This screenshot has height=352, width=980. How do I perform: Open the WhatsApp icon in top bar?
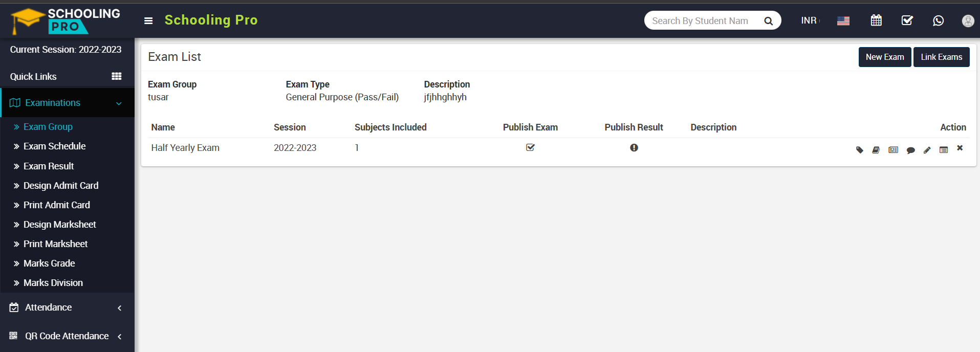pos(938,20)
